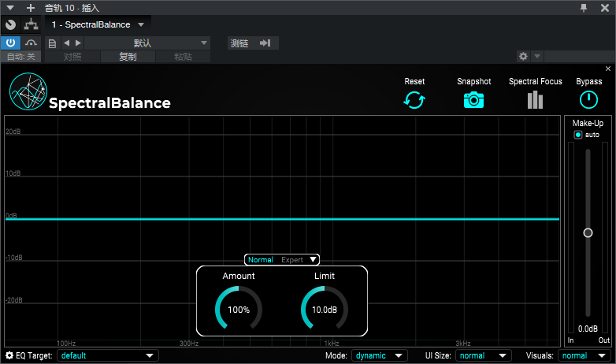The height and width of the screenshot is (364, 616).
Task: Enable or disable Make-Up auto
Action: (x=578, y=135)
